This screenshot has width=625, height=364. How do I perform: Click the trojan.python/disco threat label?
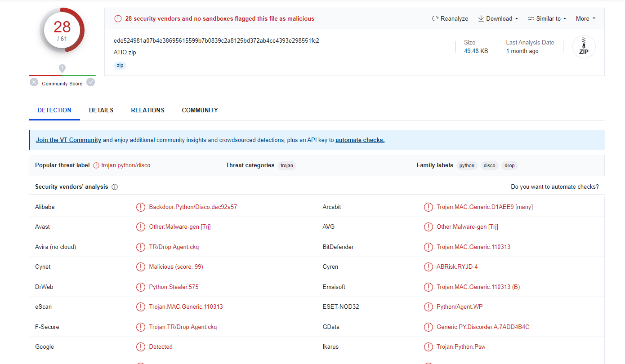(x=126, y=165)
